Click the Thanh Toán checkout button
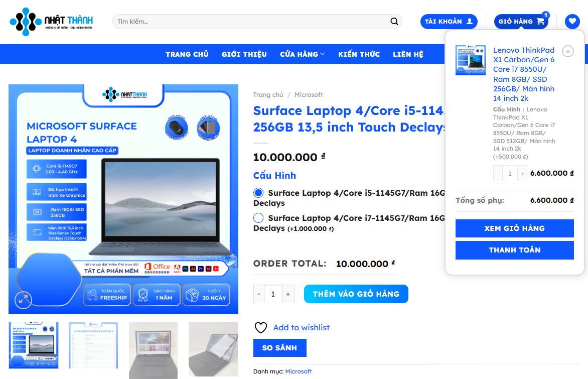Viewport: 588px width, 379px height. [x=515, y=250]
